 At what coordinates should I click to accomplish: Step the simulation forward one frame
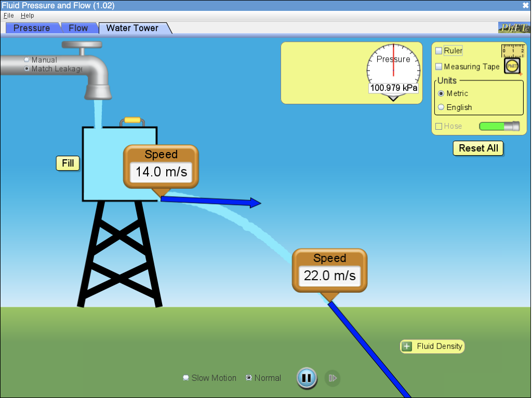332,378
